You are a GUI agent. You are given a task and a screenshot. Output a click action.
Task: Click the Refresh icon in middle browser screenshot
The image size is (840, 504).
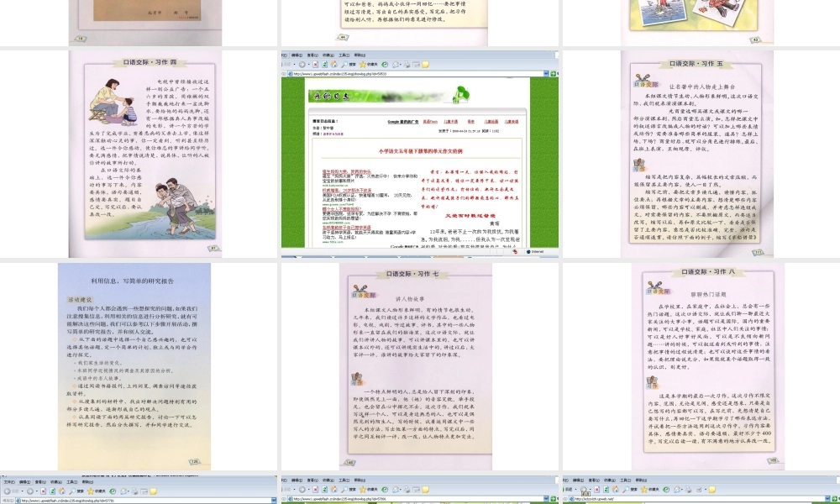(x=324, y=65)
